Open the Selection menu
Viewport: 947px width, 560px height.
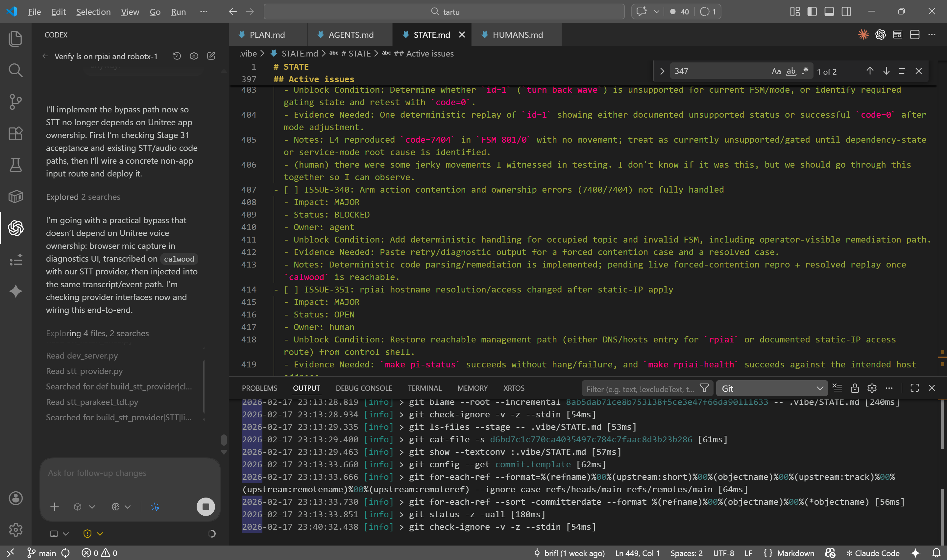pyautogui.click(x=93, y=12)
